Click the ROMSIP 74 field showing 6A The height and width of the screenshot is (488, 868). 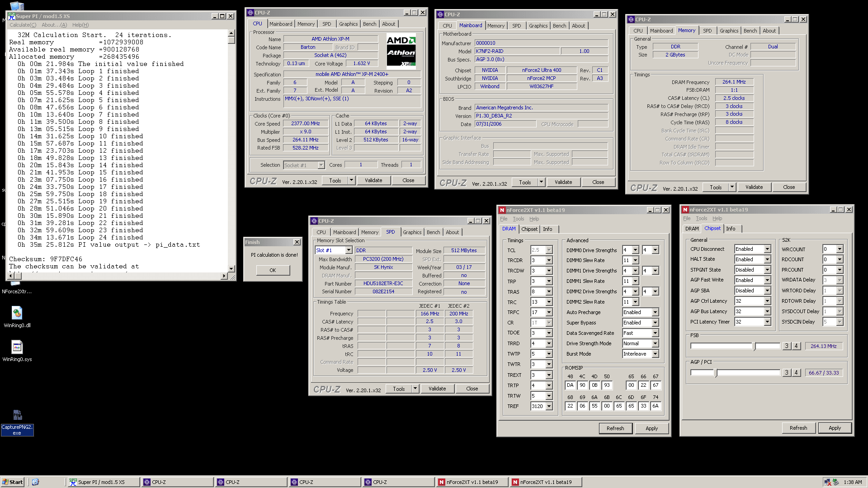pyautogui.click(x=656, y=406)
